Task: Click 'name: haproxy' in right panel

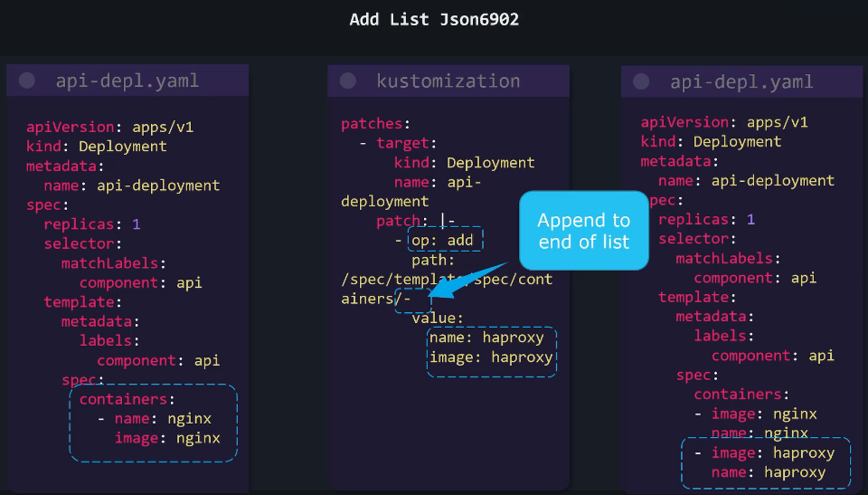Action: 769,472
